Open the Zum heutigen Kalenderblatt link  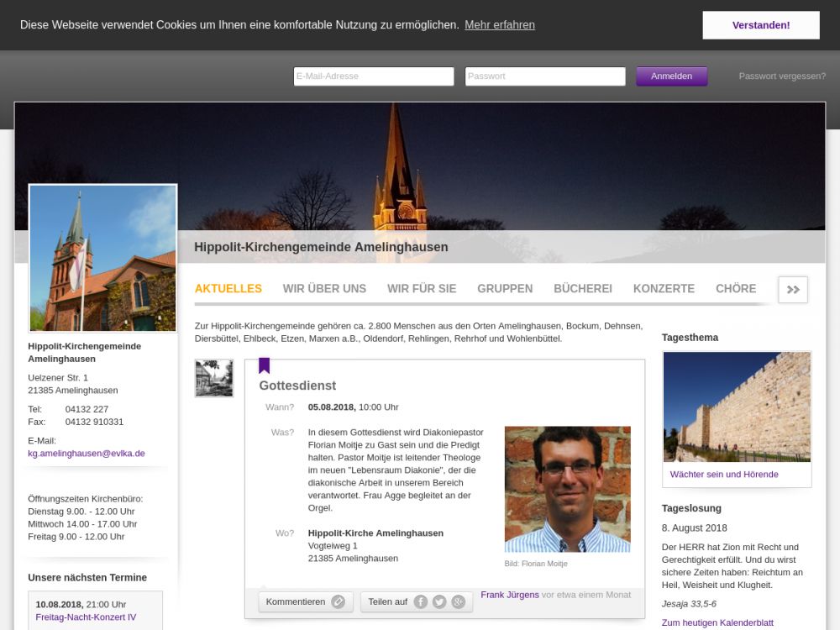[x=717, y=622]
